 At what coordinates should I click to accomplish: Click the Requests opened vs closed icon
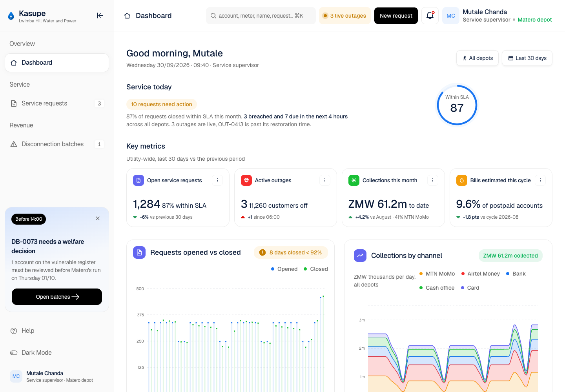139,252
